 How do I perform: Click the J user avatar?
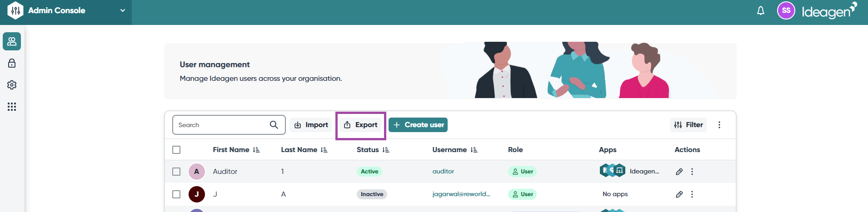[x=197, y=194]
